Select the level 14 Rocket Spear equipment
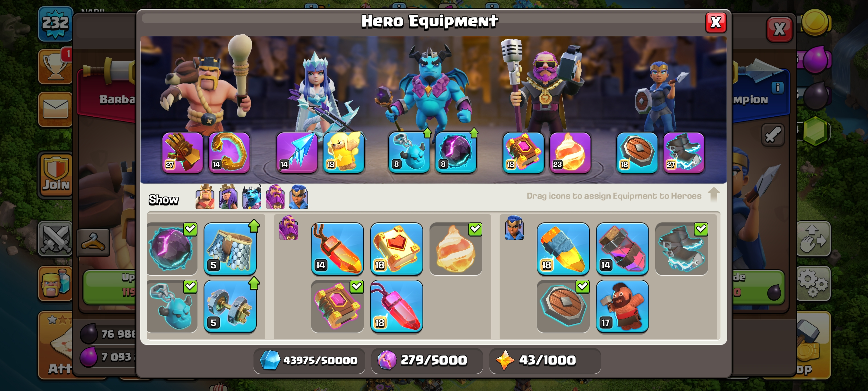 coord(622,249)
